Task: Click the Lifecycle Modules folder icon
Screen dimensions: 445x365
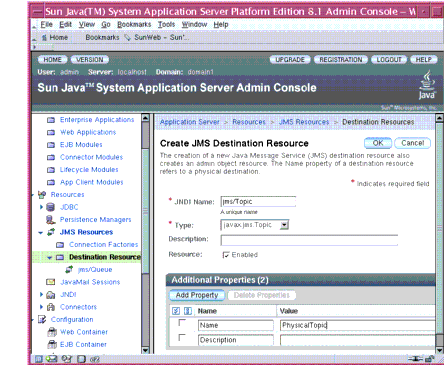Action: tap(51, 170)
